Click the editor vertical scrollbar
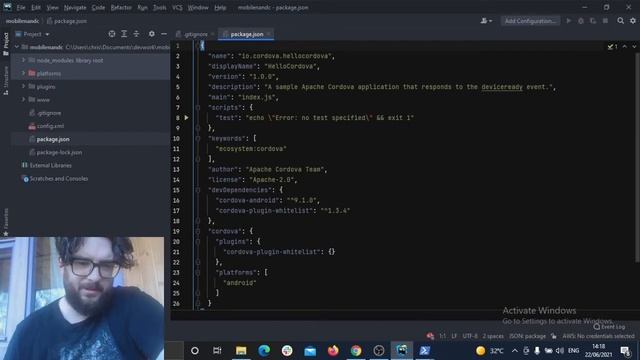640x360 pixels. point(637,157)
